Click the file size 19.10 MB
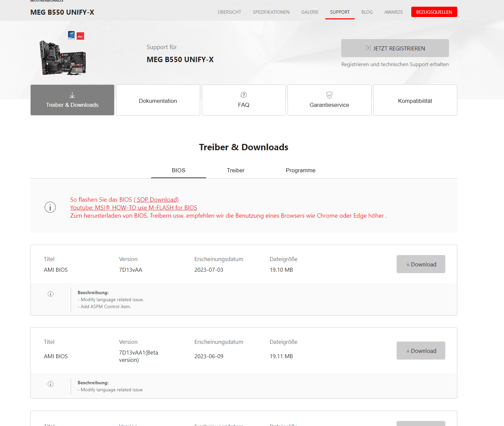 pyautogui.click(x=281, y=270)
